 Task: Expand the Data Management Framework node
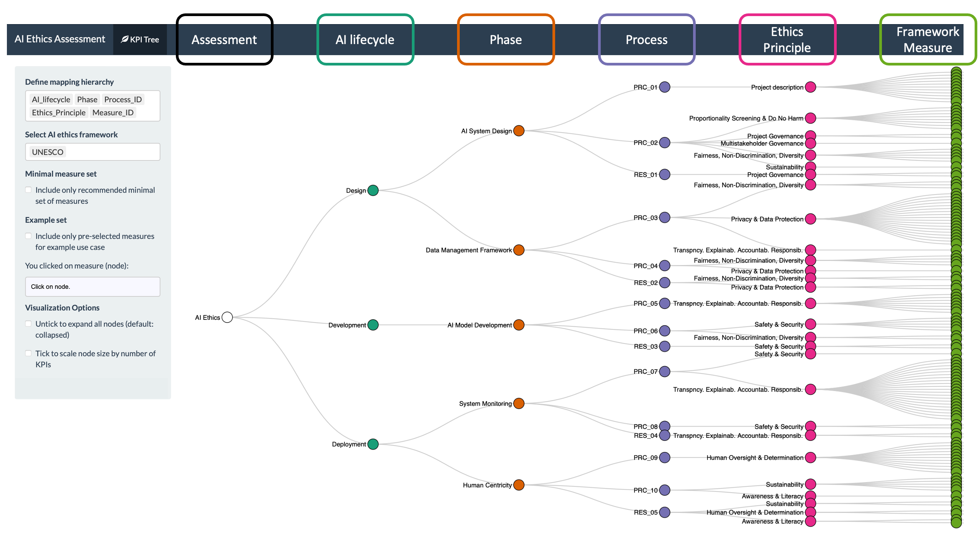(x=519, y=250)
